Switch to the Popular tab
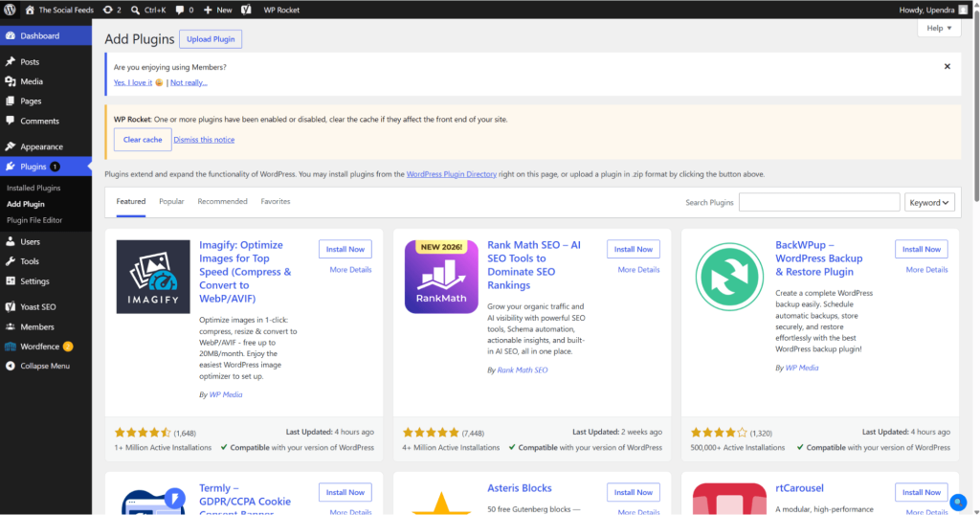Screen dimensions: 980x515 coord(171,202)
